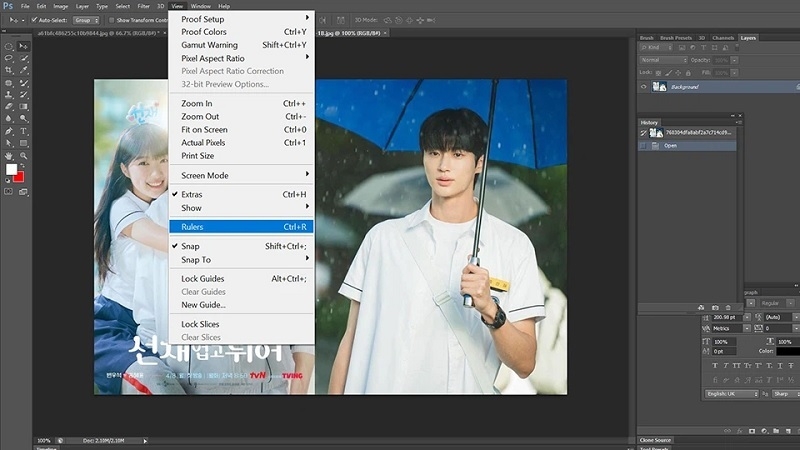Select the Horizontal Type tool
Viewport: 800px width, 450px height.
point(23,131)
